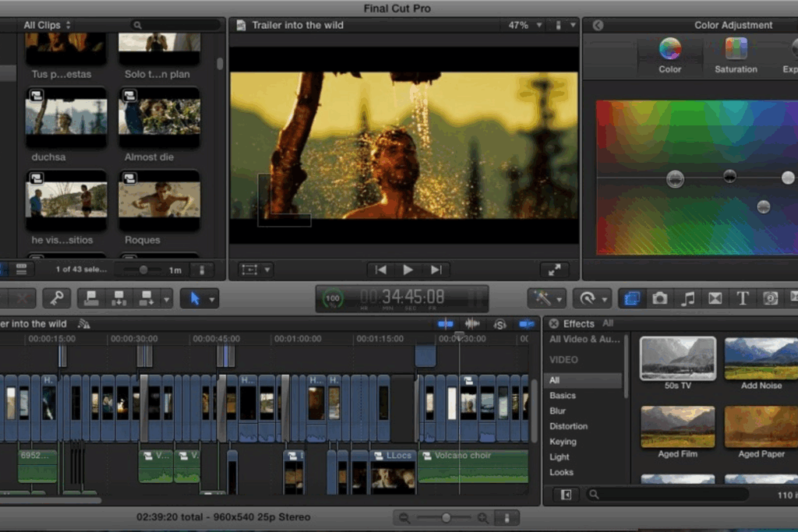
Task: Open the Photos browser camera icon
Action: [x=659, y=298]
